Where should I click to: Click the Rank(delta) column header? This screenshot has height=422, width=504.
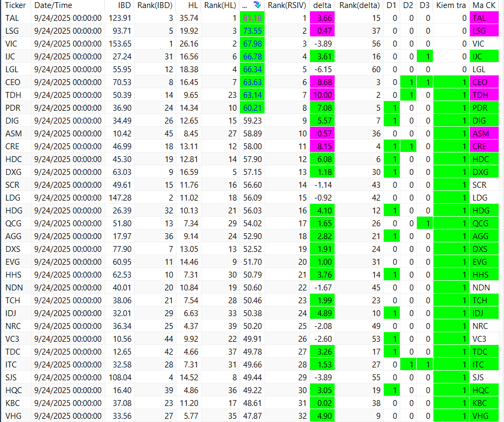tap(359, 5)
